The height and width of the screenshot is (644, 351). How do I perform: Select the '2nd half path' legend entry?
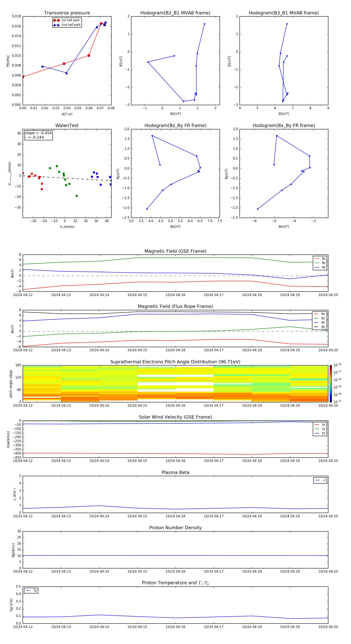pyautogui.click(x=67, y=25)
